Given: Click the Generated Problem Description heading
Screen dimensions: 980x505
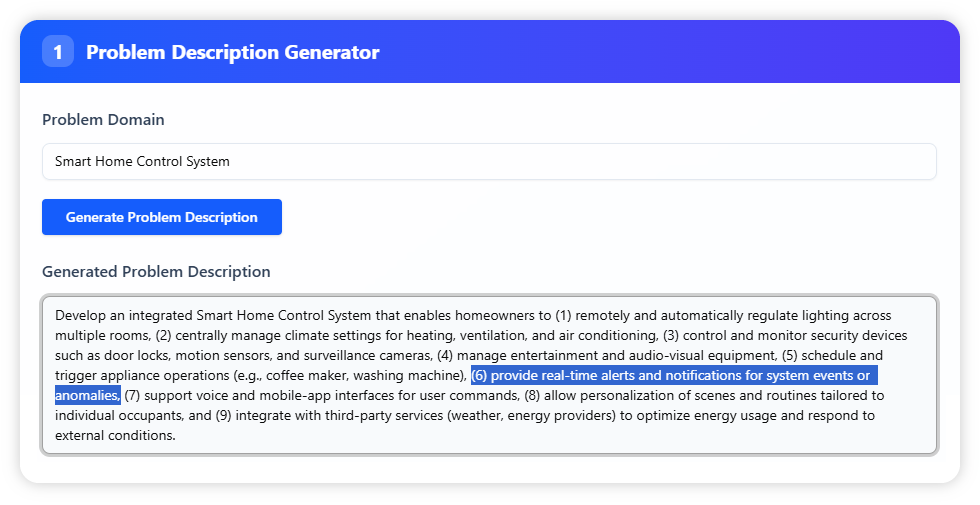Looking at the screenshot, I should pyautogui.click(x=156, y=272).
